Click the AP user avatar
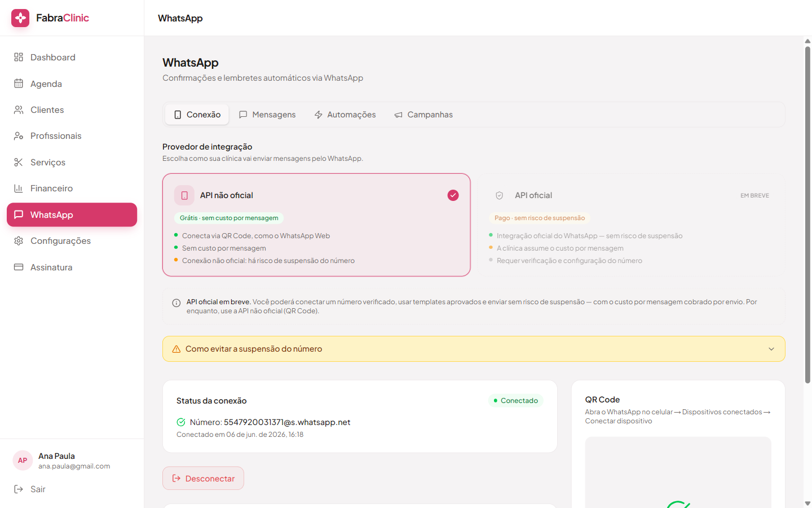This screenshot has width=812, height=508. 23,461
